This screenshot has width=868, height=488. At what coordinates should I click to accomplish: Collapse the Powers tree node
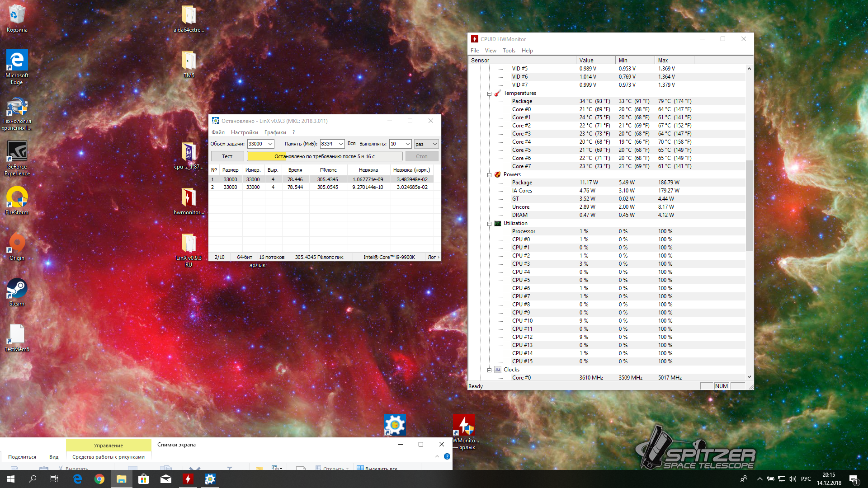pos(489,175)
